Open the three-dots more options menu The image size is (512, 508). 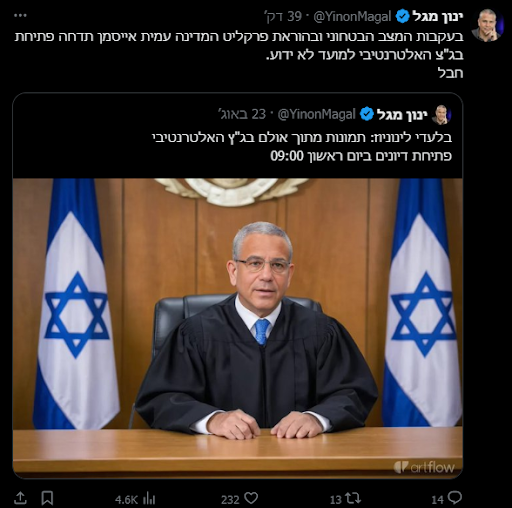pos(21,15)
